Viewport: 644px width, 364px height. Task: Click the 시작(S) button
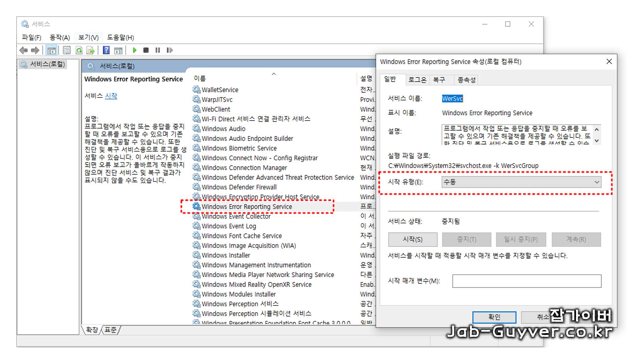click(x=413, y=239)
